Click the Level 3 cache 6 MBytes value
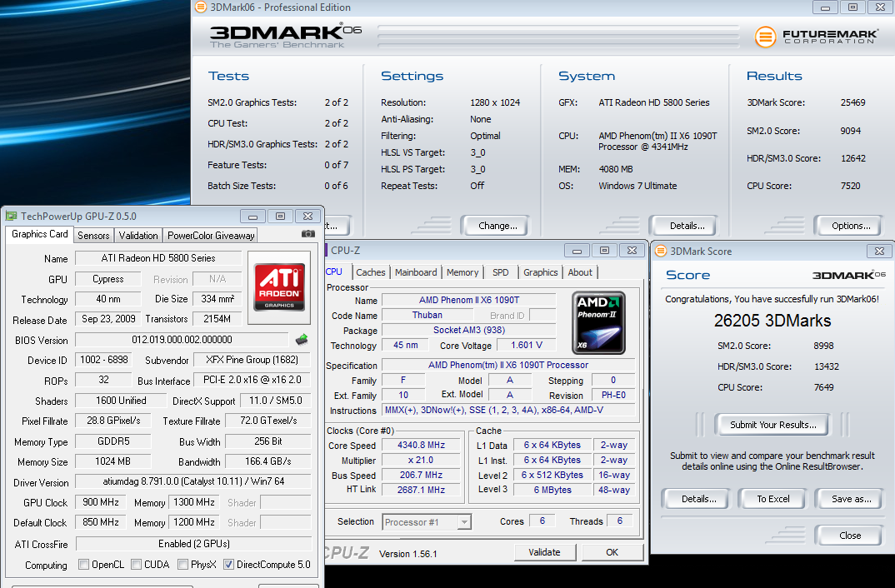 click(552, 490)
